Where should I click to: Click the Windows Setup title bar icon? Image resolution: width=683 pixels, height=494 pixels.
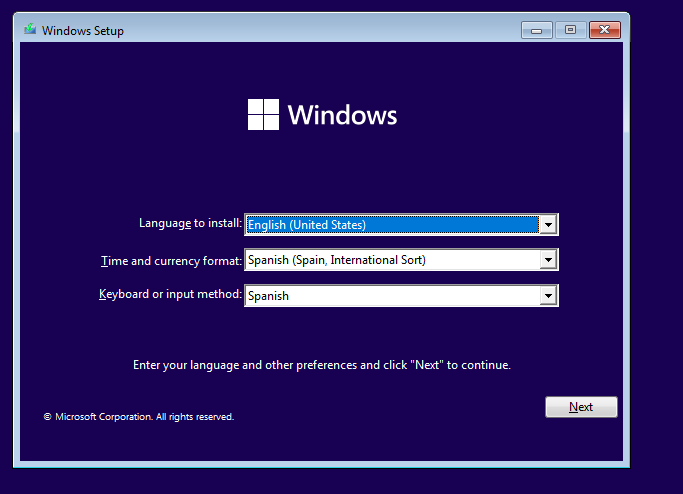click(30, 29)
